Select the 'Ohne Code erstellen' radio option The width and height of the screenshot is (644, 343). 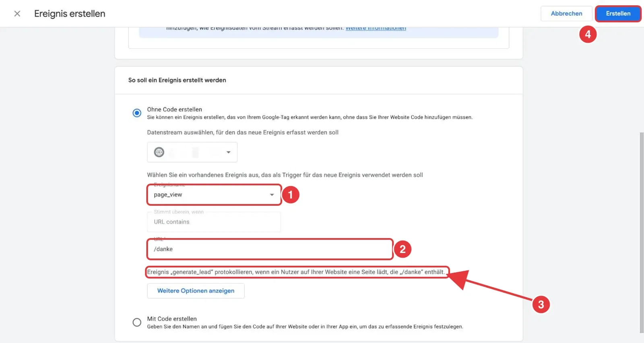pos(137,113)
